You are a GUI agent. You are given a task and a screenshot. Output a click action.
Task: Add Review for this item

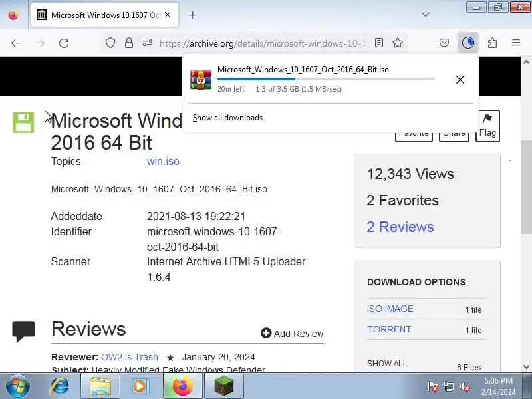pyautogui.click(x=292, y=334)
